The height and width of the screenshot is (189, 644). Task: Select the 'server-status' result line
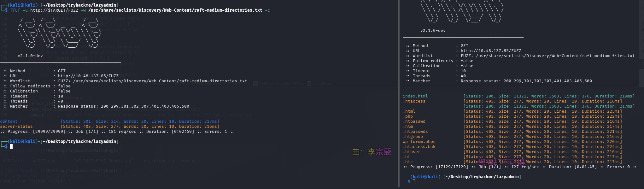[x=16, y=127]
